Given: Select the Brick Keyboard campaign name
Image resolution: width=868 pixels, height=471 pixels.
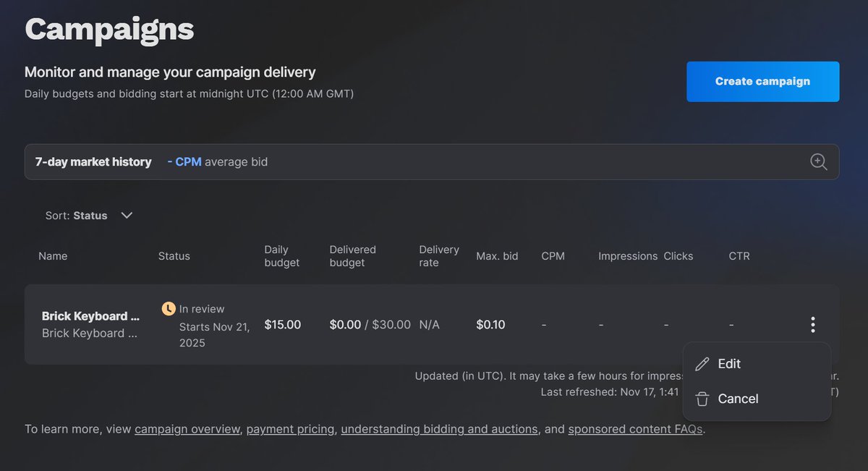Looking at the screenshot, I should [90, 316].
